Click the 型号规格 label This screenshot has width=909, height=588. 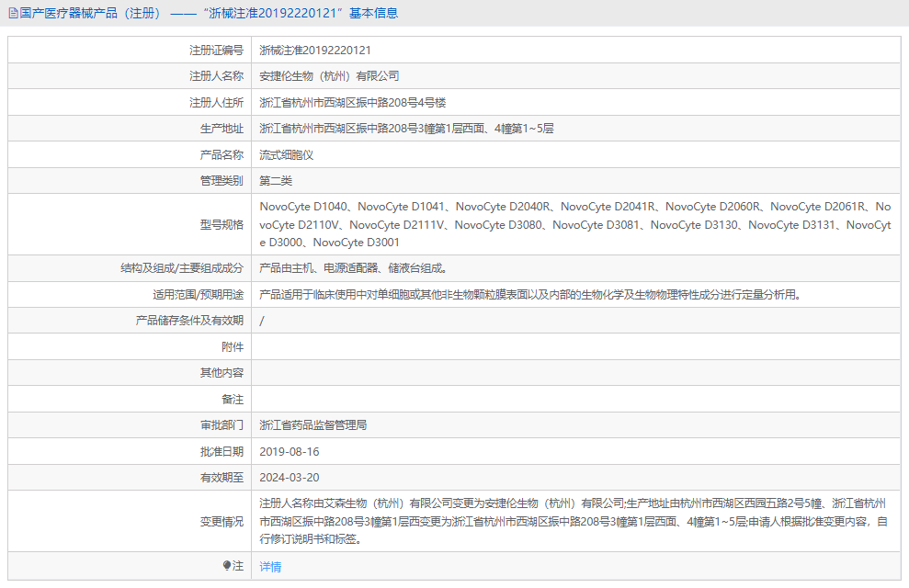(222, 225)
